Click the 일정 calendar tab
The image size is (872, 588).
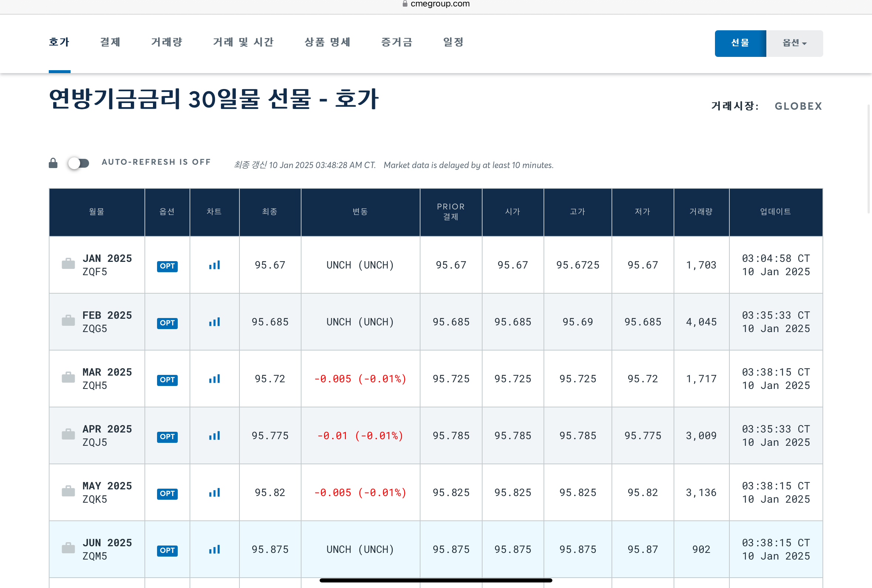click(x=453, y=42)
